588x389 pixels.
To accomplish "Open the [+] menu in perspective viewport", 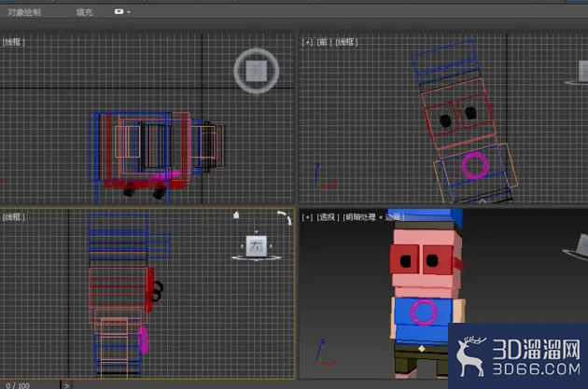I will pyautogui.click(x=307, y=217).
